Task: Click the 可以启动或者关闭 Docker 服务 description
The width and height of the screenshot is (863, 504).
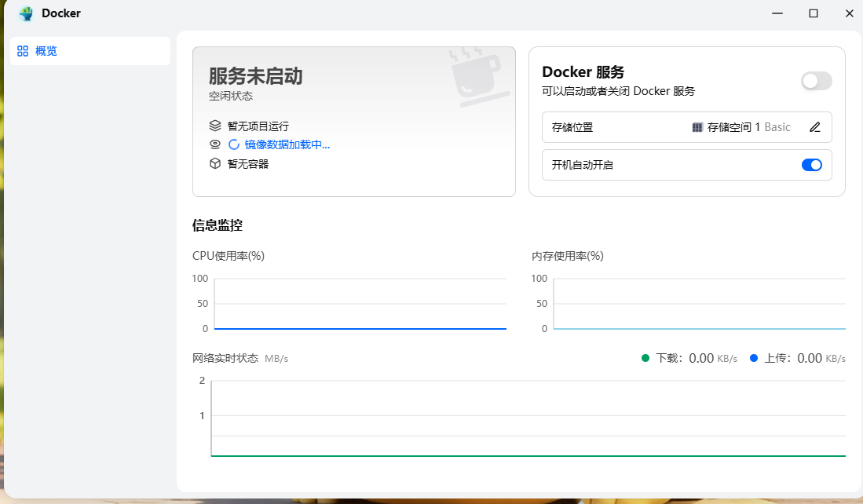Action: (619, 91)
